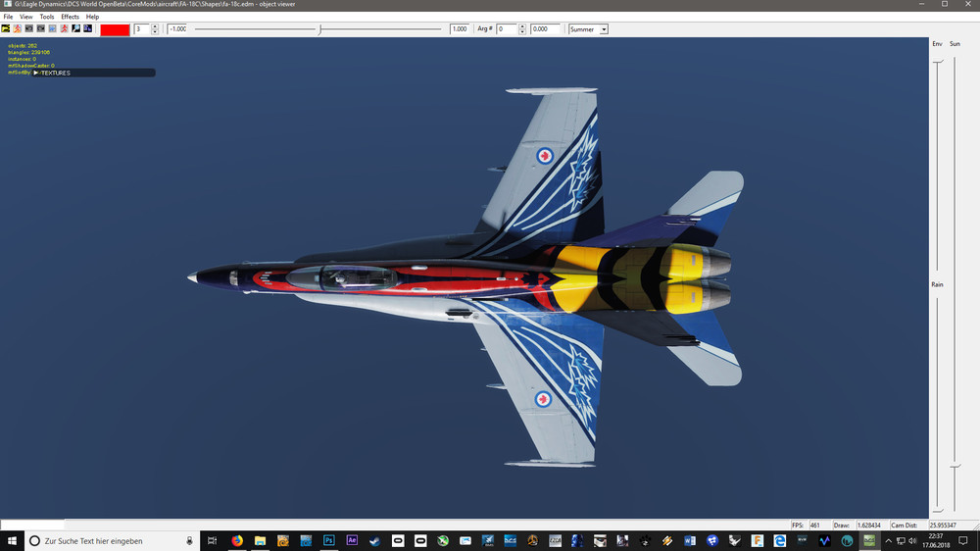Click the last toolbar icon before the red swatch

87,28
